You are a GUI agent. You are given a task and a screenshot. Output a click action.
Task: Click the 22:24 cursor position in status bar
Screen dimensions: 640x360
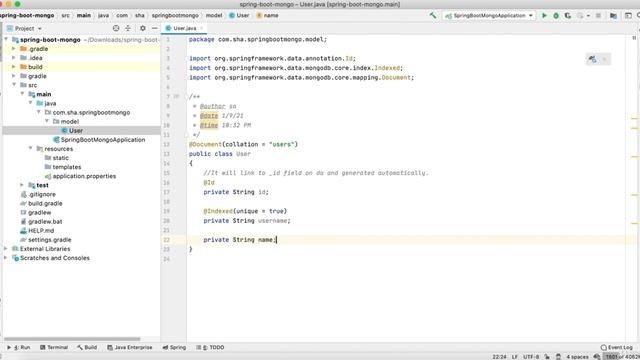(x=499, y=357)
